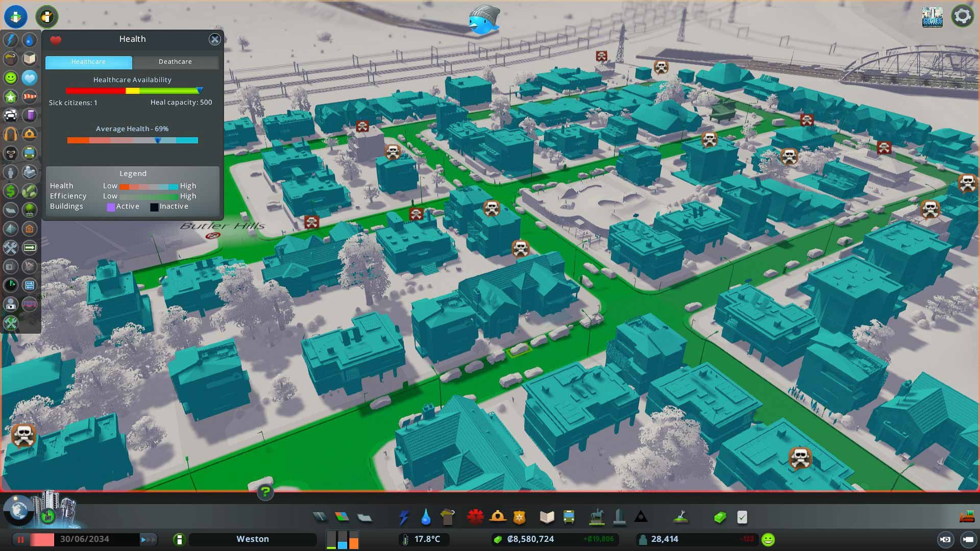Open the Roads build menu

pyautogui.click(x=320, y=517)
